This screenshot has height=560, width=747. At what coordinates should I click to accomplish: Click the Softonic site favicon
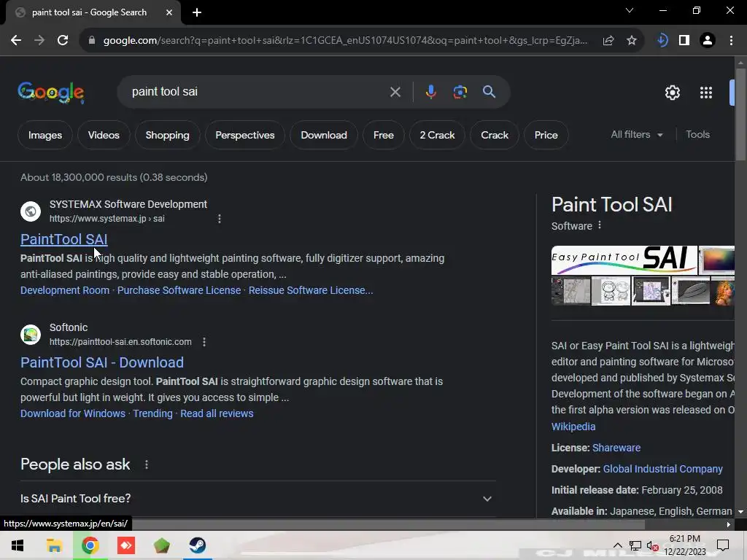[x=31, y=334]
